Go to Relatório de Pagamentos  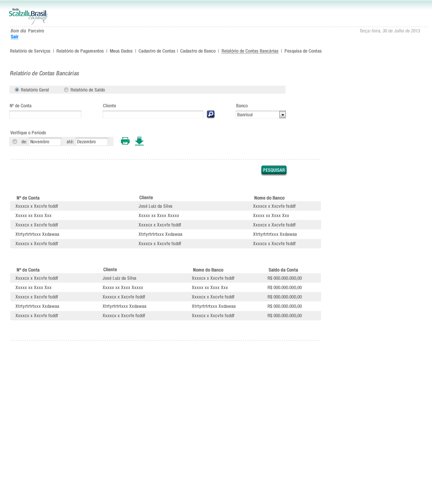[x=80, y=51]
